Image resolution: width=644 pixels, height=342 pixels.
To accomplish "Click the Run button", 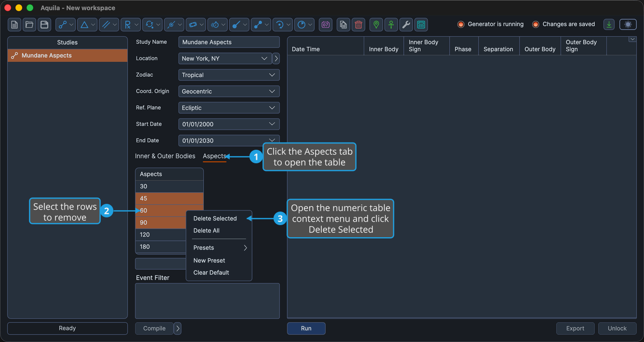I will coord(306,328).
